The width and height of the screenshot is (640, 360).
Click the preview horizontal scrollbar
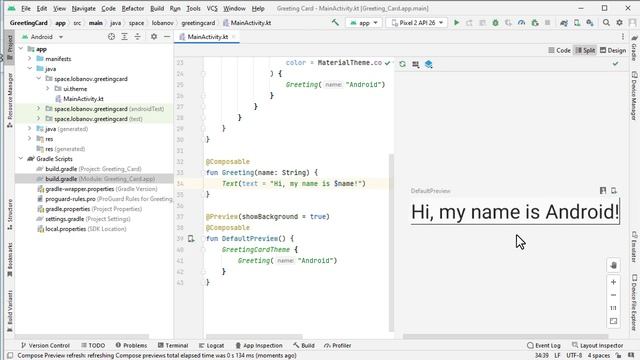(x=506, y=337)
